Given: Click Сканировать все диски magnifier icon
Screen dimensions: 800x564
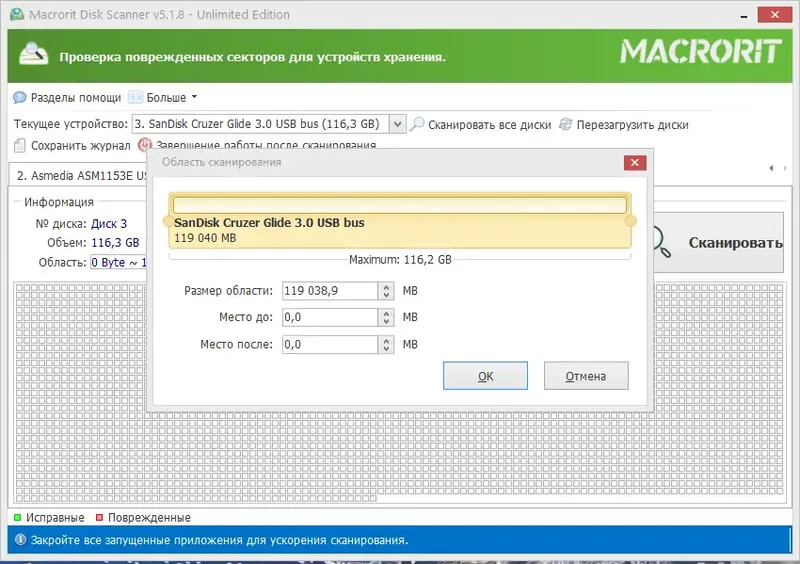Looking at the screenshot, I should click(417, 124).
